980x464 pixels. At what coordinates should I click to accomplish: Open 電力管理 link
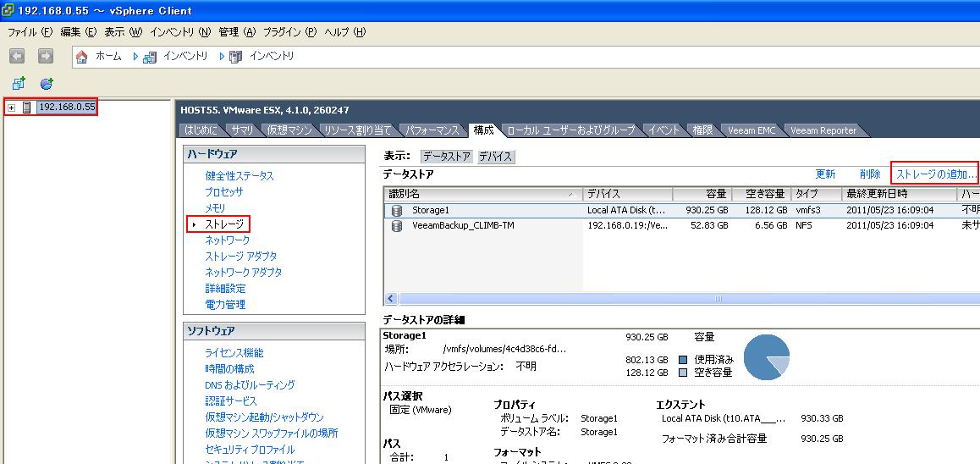[x=225, y=305]
